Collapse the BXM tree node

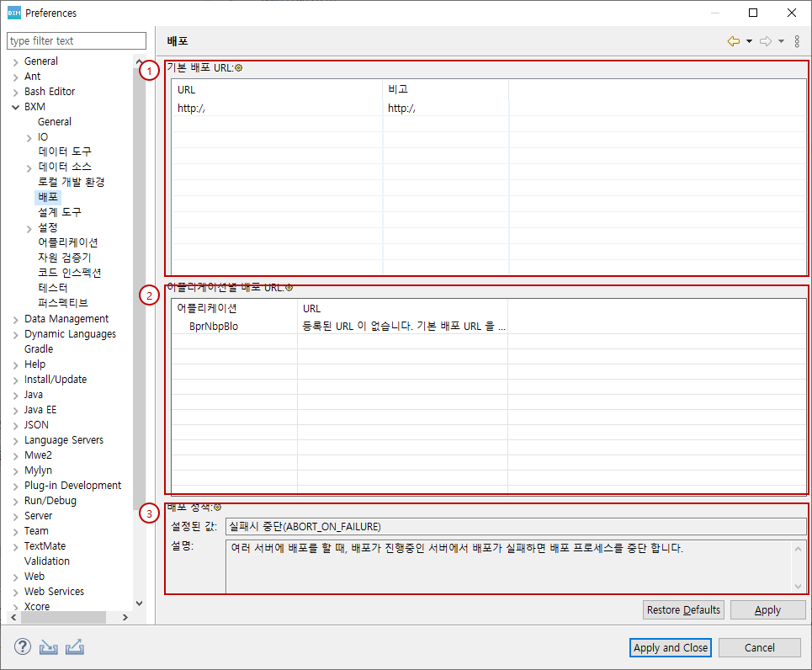[16, 107]
